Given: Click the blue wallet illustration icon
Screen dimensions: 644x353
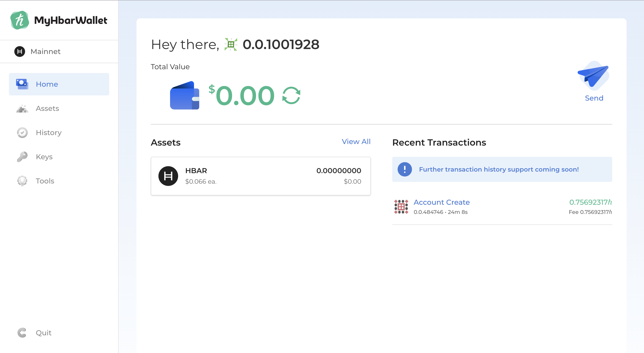Looking at the screenshot, I should tap(185, 96).
